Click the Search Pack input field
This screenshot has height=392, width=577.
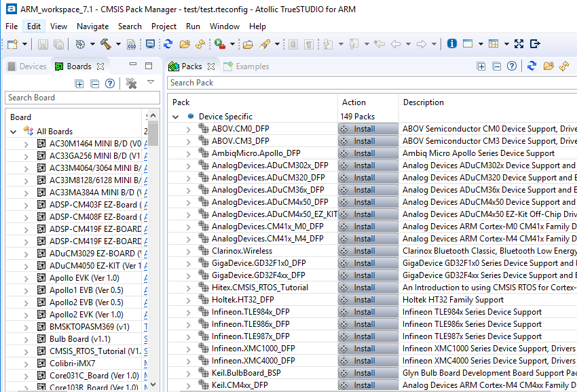point(372,83)
